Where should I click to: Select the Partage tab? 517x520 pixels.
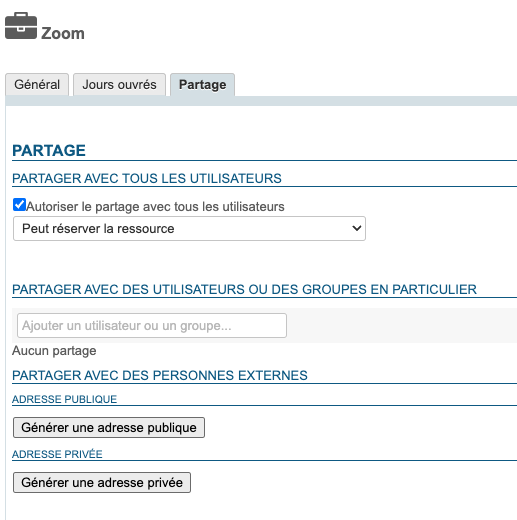click(x=202, y=85)
